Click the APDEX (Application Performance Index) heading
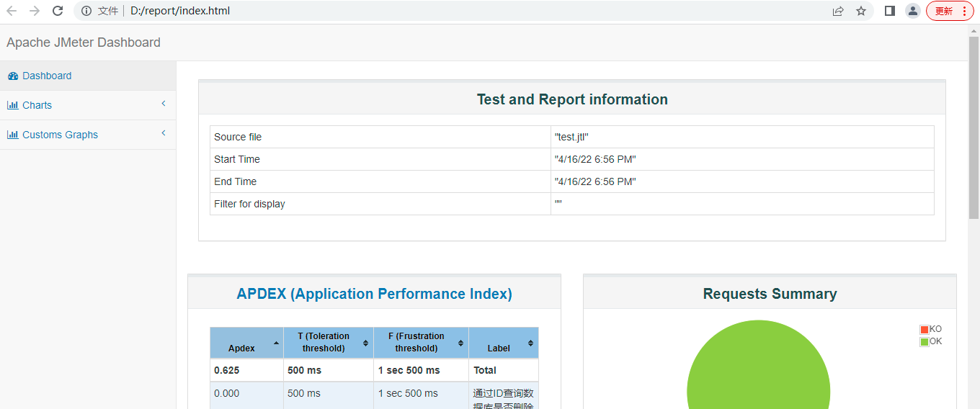The image size is (980, 409). 374,294
